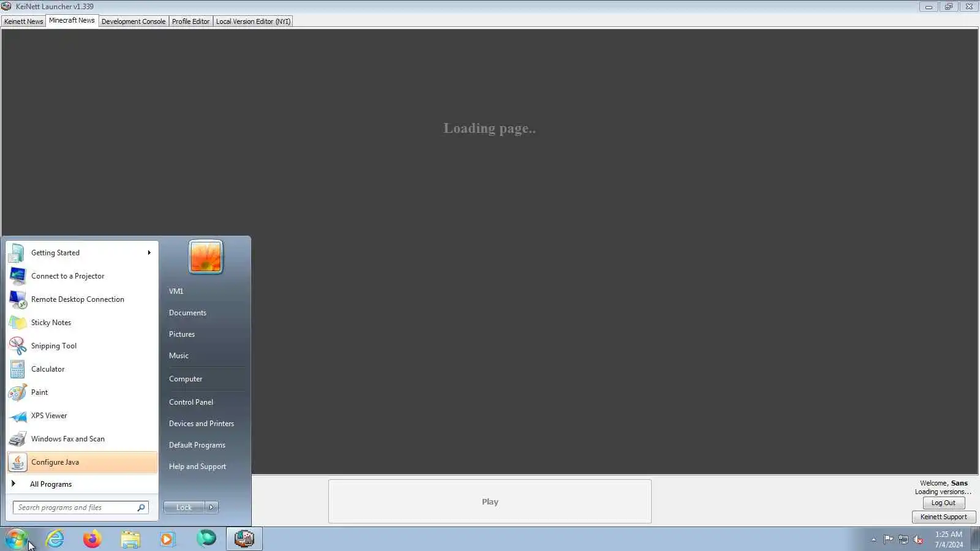Open VM1 user folder in Start menu
The image size is (980, 551).
176,291
